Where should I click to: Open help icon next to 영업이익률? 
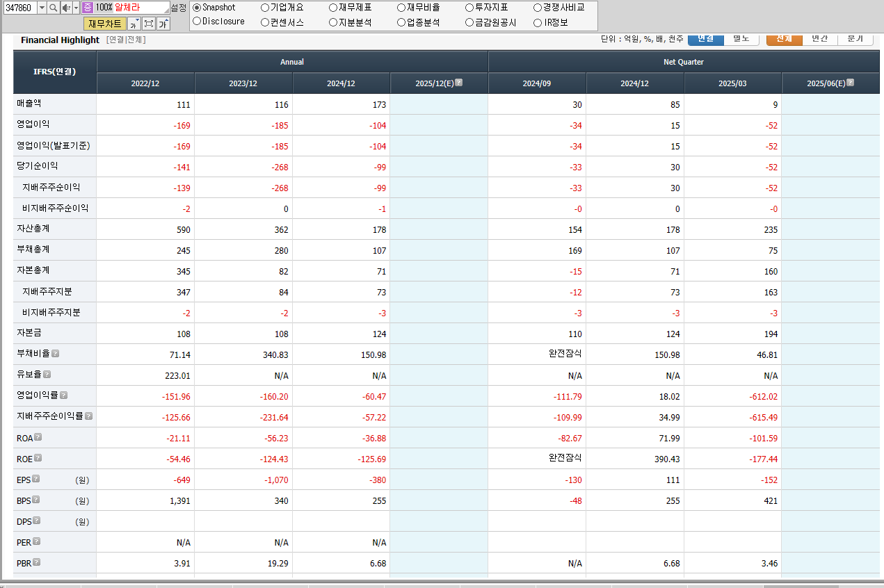pos(64,395)
